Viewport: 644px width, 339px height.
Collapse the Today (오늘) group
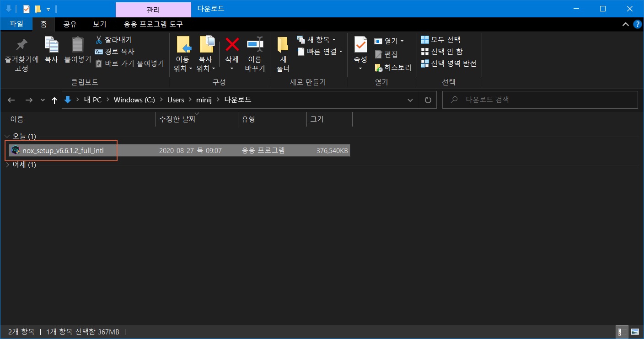(x=7, y=137)
